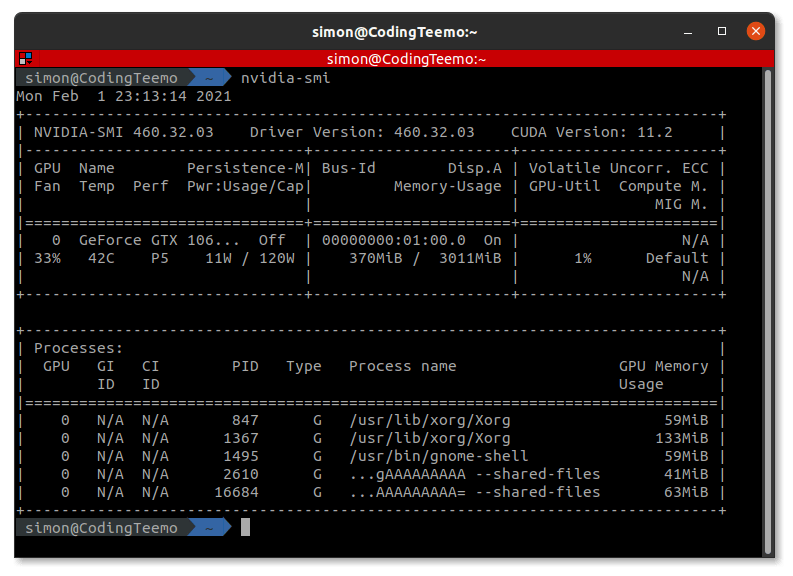Screen dimensions: 793x576
Task: Click the MIG M. header
Action: point(681,204)
